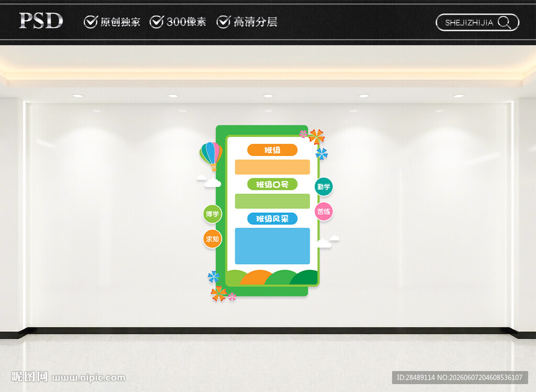Click the orange 班级 label
536x392 pixels.
272,150
